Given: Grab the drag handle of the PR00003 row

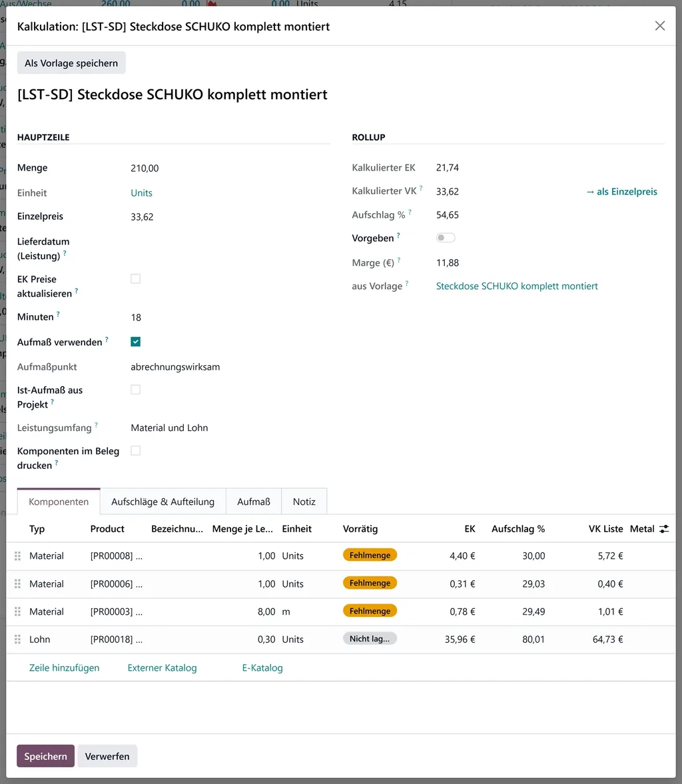Looking at the screenshot, I should click(17, 611).
